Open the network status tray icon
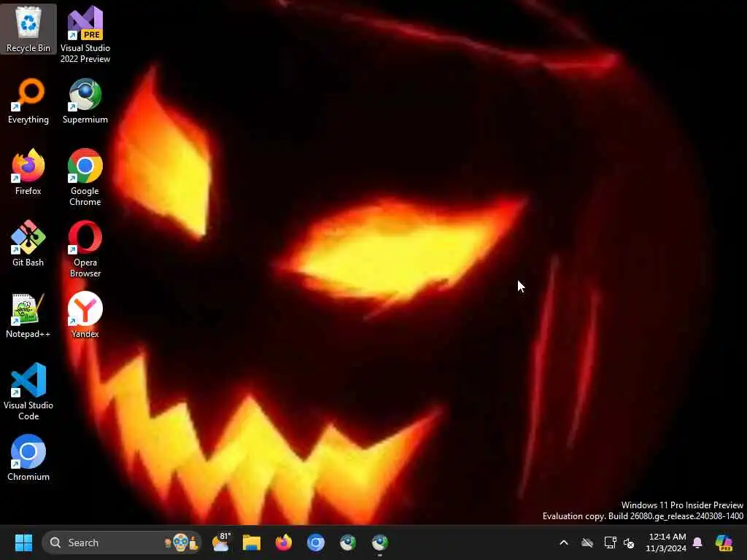 (610, 542)
